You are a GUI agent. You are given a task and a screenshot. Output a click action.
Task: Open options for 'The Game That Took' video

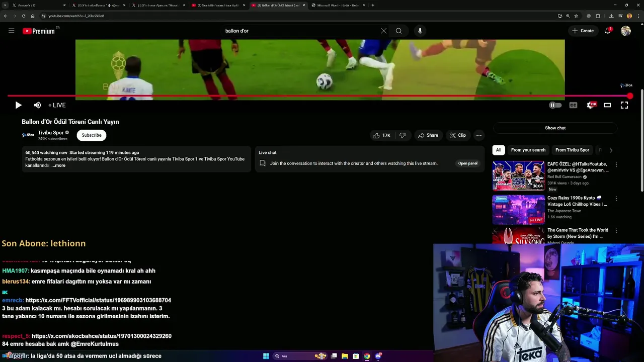(x=616, y=231)
